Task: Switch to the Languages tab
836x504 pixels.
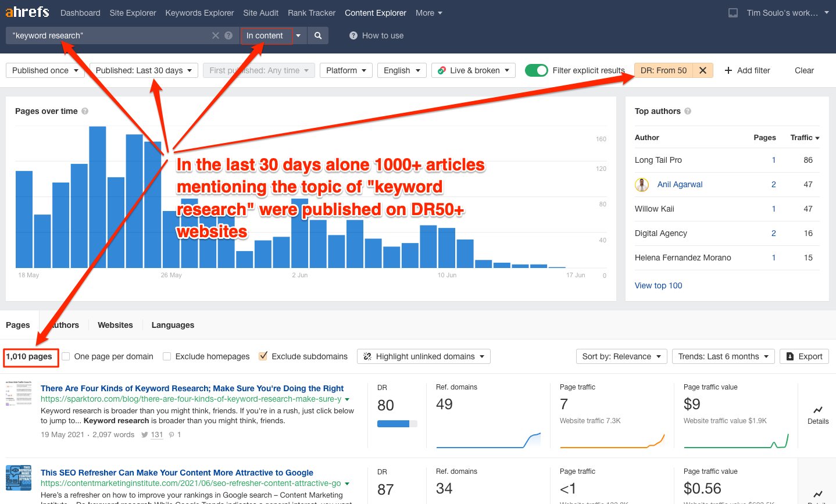Action: (173, 325)
